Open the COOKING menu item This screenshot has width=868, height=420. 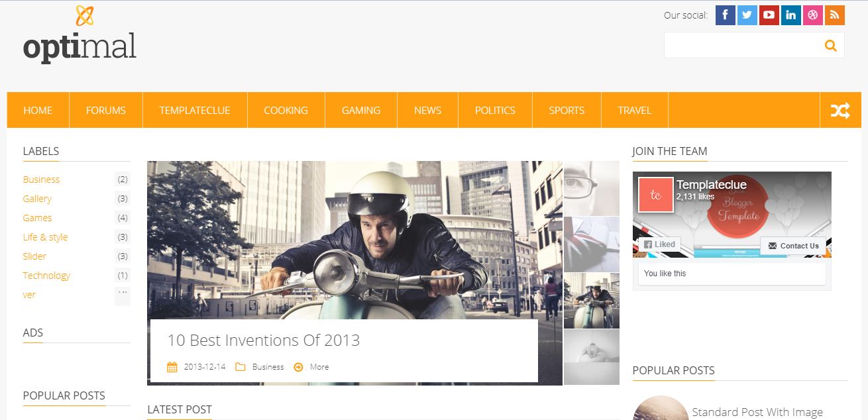(x=286, y=111)
